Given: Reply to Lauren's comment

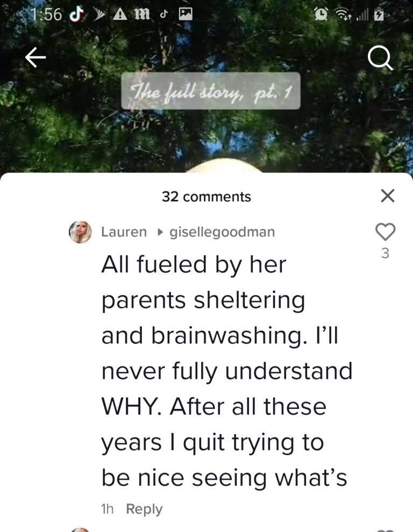Looking at the screenshot, I should (x=144, y=509).
